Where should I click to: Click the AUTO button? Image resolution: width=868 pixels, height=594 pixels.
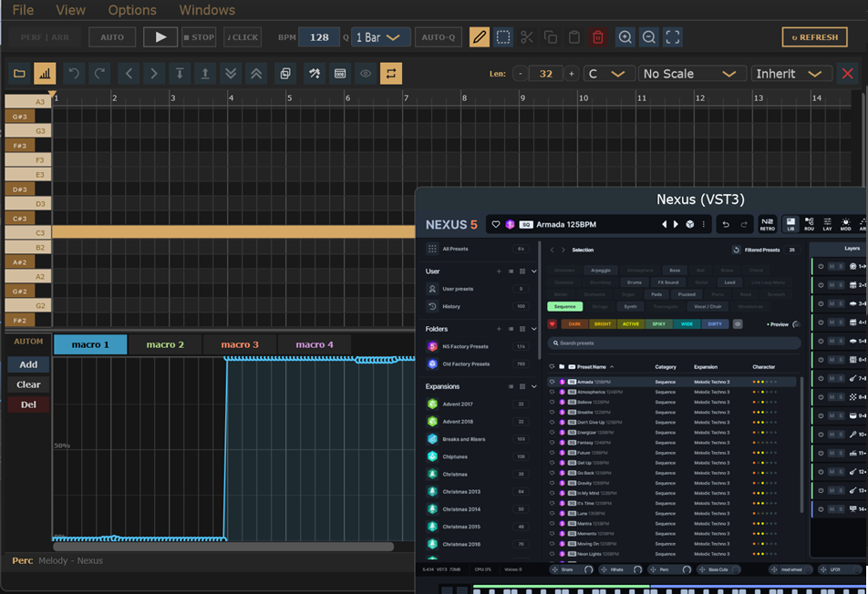click(x=112, y=37)
